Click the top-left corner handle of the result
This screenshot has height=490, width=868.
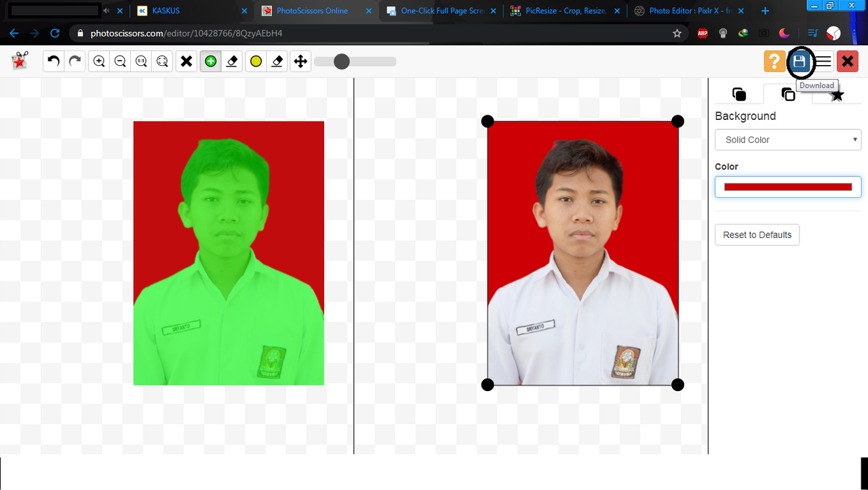click(x=488, y=121)
